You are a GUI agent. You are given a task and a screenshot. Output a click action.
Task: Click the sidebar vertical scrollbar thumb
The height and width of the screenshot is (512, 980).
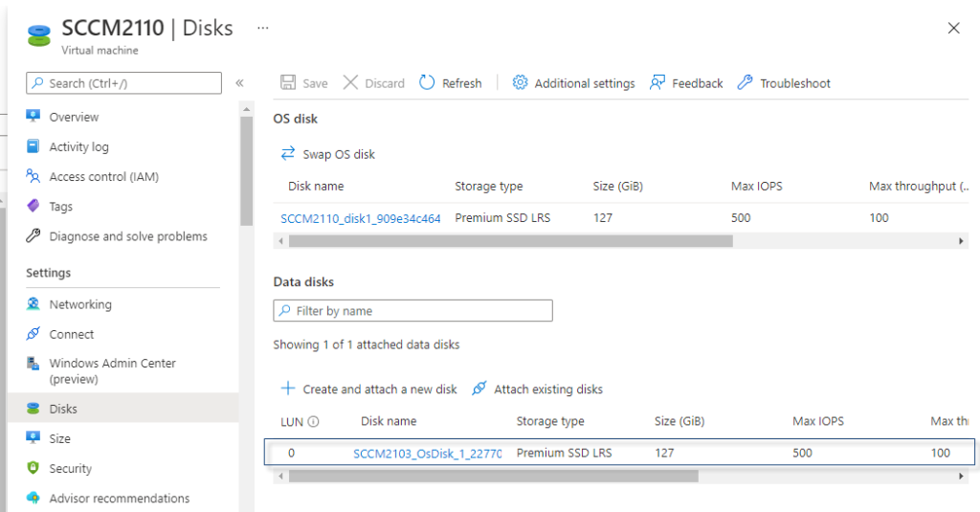(x=246, y=170)
